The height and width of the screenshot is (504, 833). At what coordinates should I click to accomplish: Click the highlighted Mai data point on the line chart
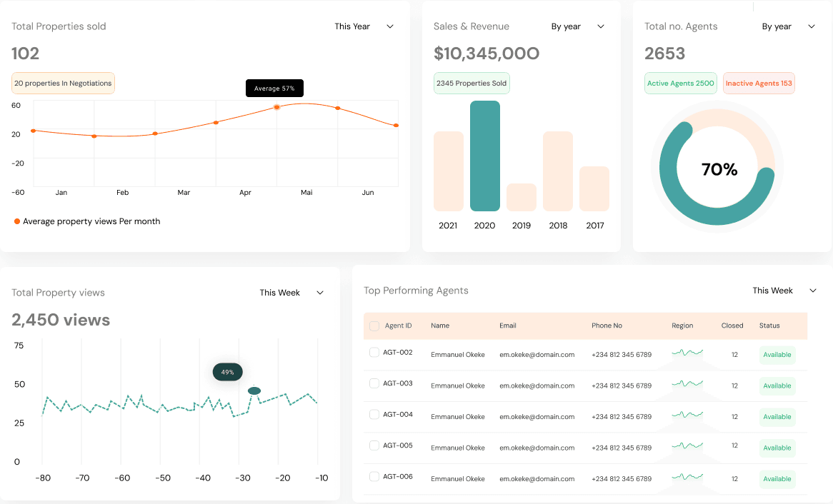tap(276, 107)
